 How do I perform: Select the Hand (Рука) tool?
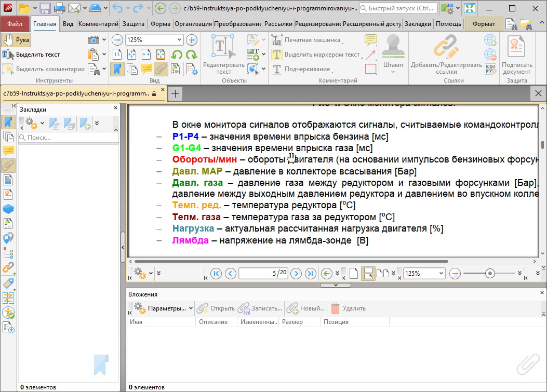16,40
